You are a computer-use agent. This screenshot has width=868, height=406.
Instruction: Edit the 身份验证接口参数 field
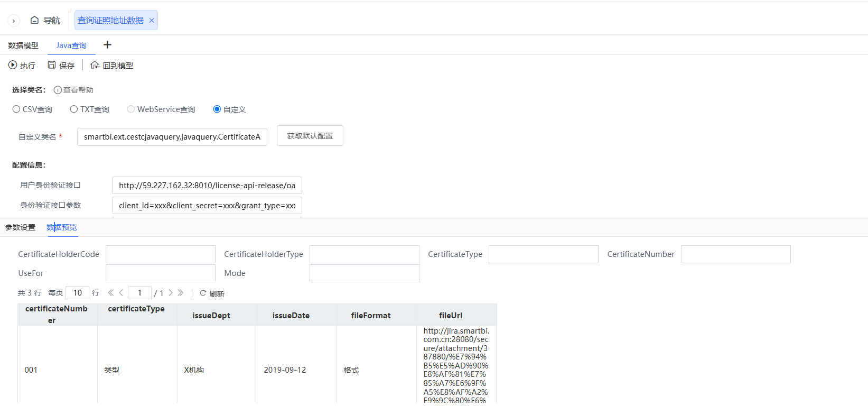coord(207,206)
